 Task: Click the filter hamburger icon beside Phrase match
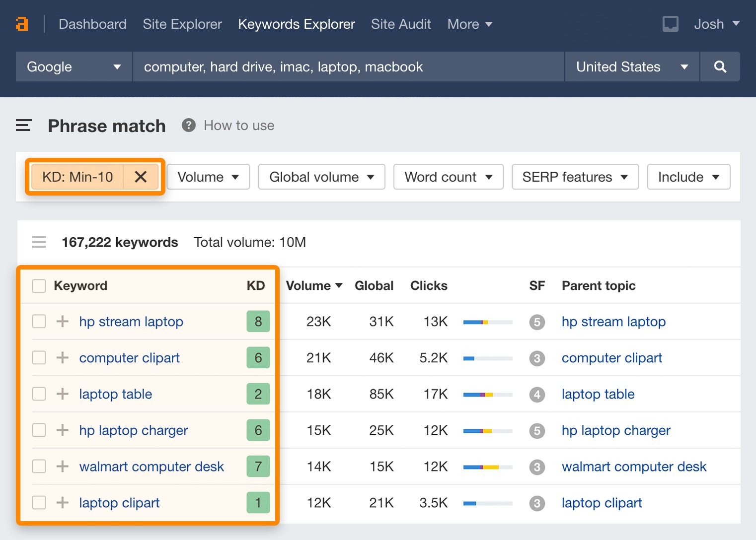click(23, 126)
